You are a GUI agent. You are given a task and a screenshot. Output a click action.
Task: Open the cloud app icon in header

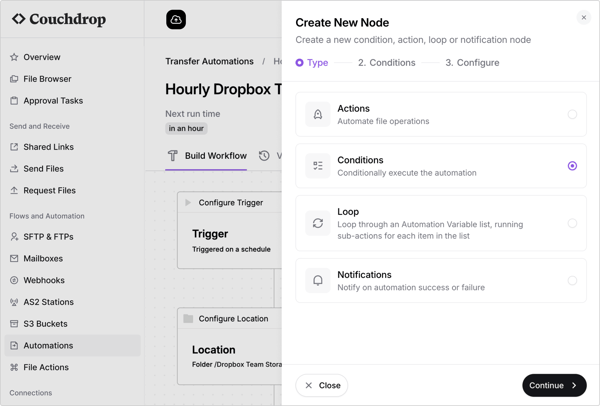176,20
